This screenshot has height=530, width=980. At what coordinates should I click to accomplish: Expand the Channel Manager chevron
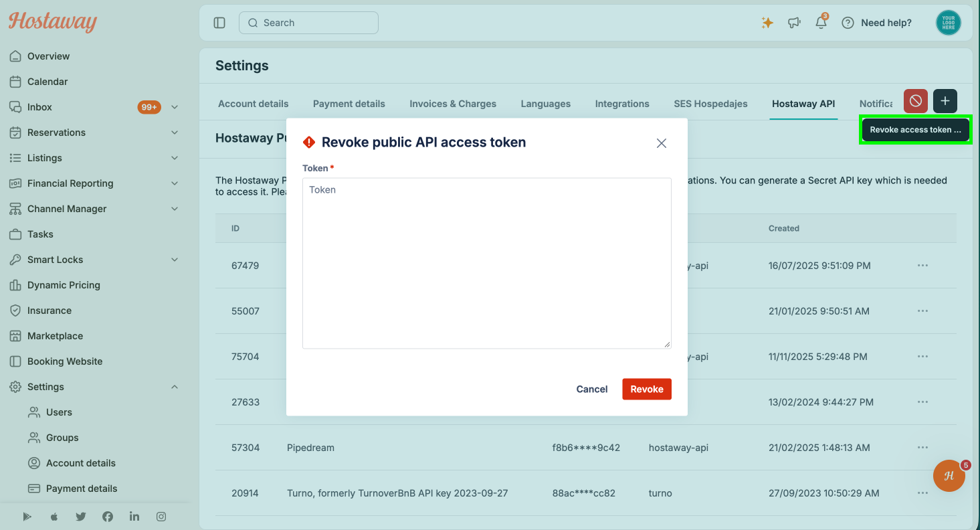pos(175,209)
